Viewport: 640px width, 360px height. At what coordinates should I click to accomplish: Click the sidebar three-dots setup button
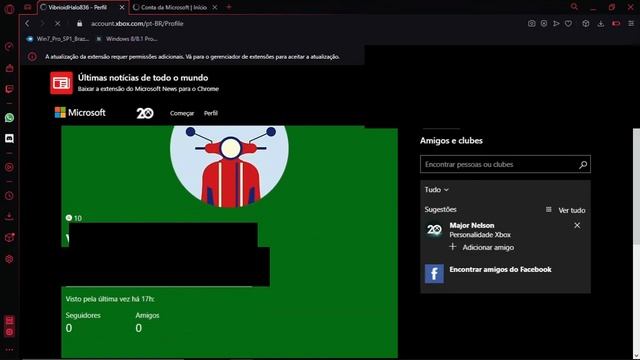pyautogui.click(x=9, y=350)
